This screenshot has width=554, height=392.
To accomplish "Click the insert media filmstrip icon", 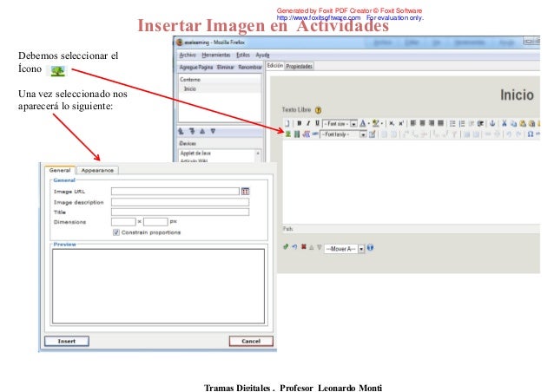I will pyautogui.click(x=297, y=134).
